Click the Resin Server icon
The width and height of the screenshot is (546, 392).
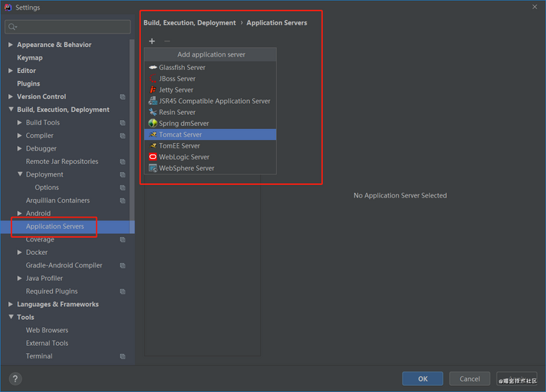tap(153, 113)
